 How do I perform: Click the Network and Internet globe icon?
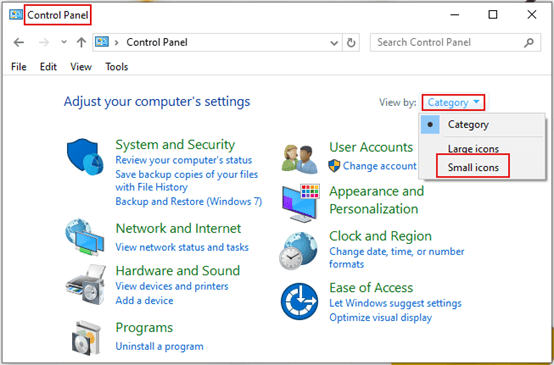click(85, 237)
